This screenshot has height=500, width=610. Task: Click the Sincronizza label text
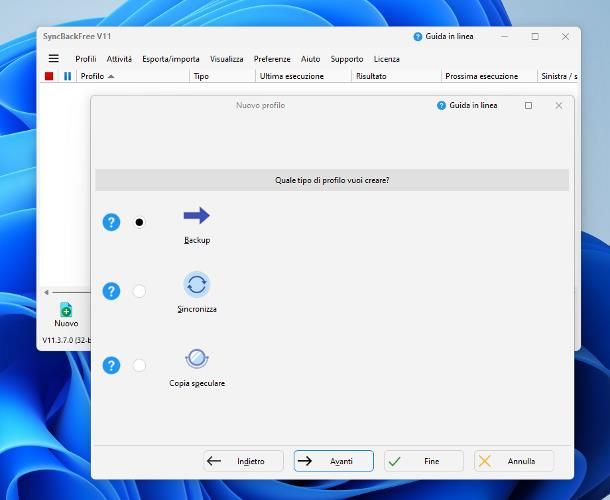tap(197, 309)
